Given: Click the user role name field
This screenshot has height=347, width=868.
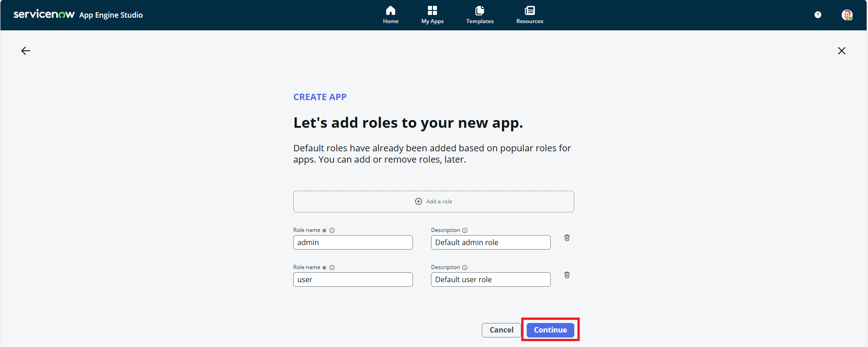Looking at the screenshot, I should pos(353,280).
